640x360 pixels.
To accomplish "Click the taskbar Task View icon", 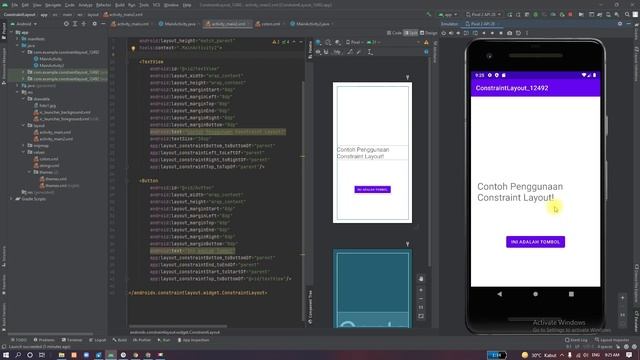I will [42, 355].
